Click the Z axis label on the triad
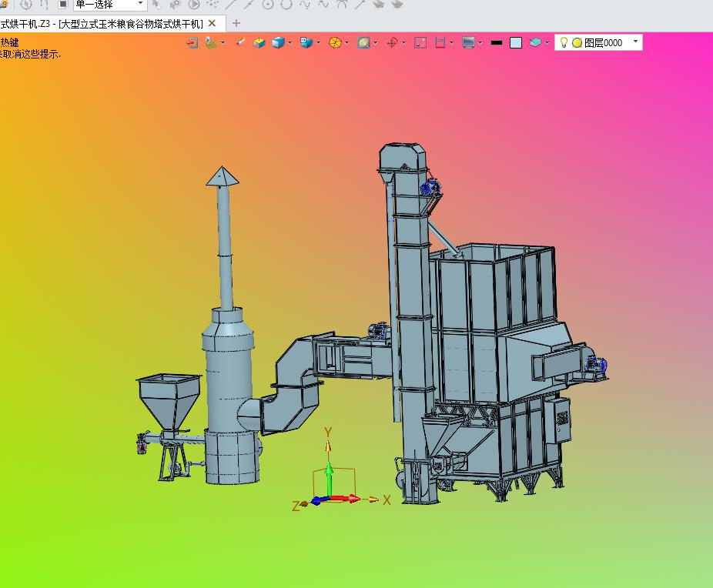713x588 pixels. tap(296, 506)
